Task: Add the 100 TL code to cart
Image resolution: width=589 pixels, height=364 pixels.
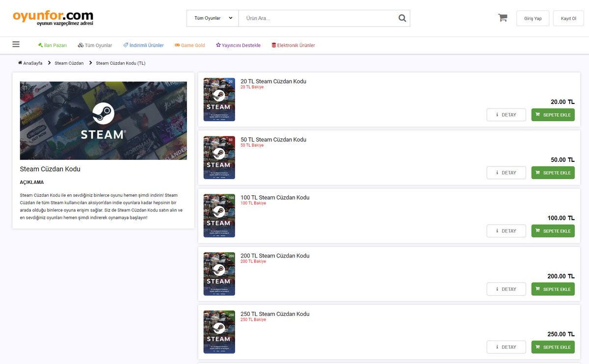Action: (553, 231)
